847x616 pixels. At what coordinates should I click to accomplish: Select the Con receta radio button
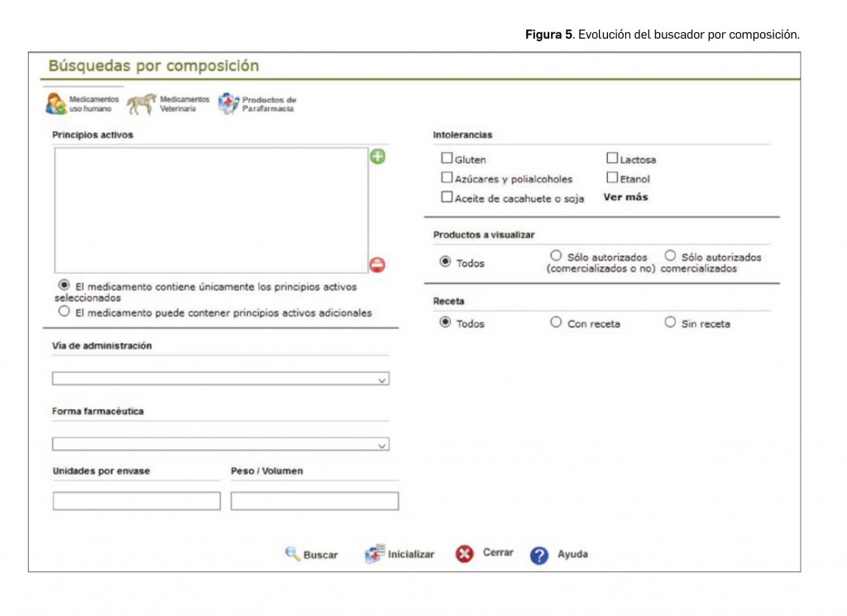556,322
